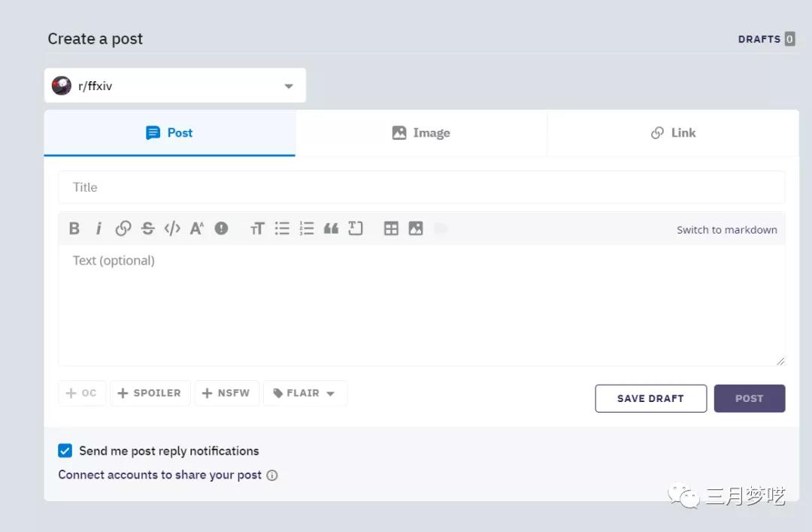Save the post as a draft
Screen dimensions: 812x532
click(x=650, y=398)
